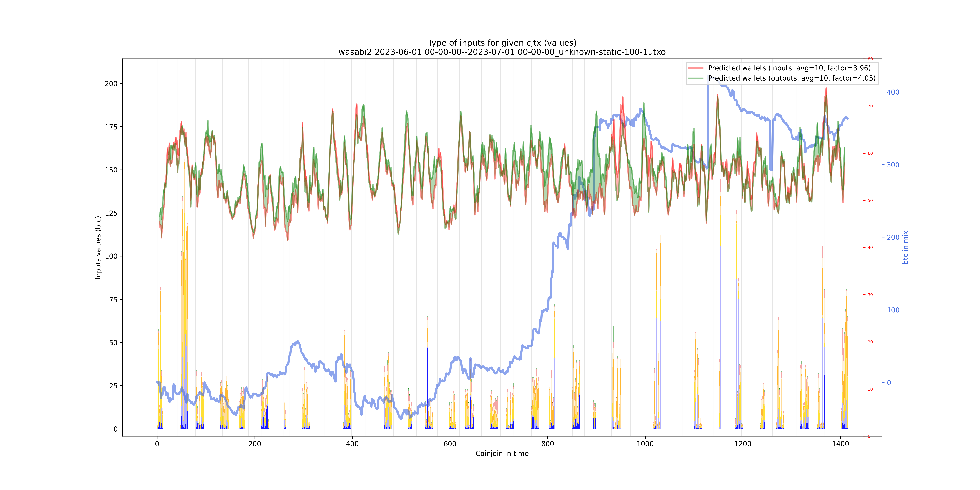The image size is (980, 490).
Task: Click the left y-axis tick label '50'
Action: [x=113, y=343]
